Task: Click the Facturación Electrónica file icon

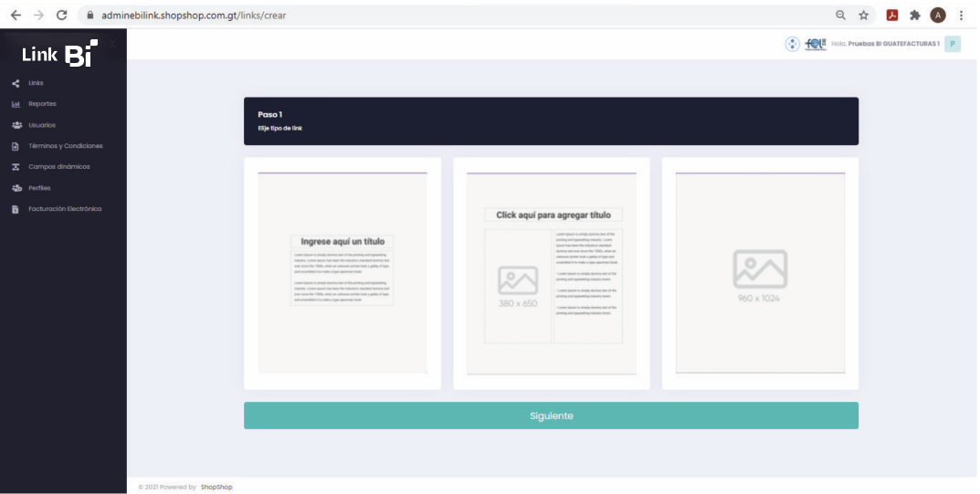Action: pos(16,209)
